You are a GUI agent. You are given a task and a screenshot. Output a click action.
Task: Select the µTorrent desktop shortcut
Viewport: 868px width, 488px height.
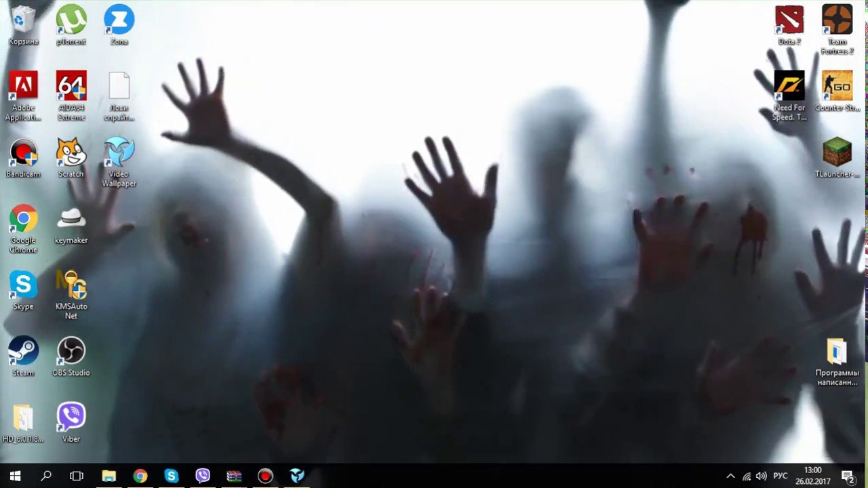[71, 20]
